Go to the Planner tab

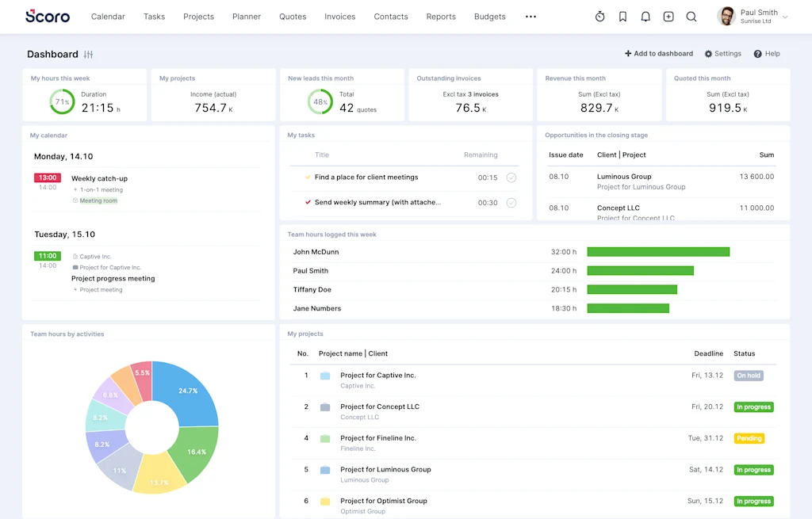[x=246, y=17]
